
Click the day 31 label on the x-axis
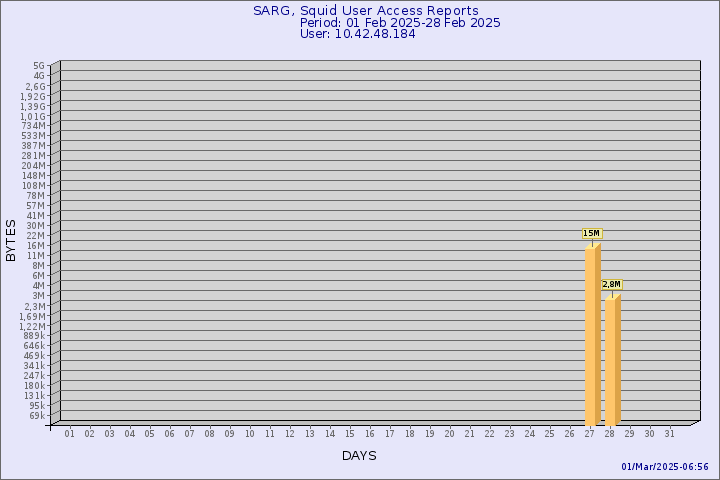pyautogui.click(x=670, y=434)
